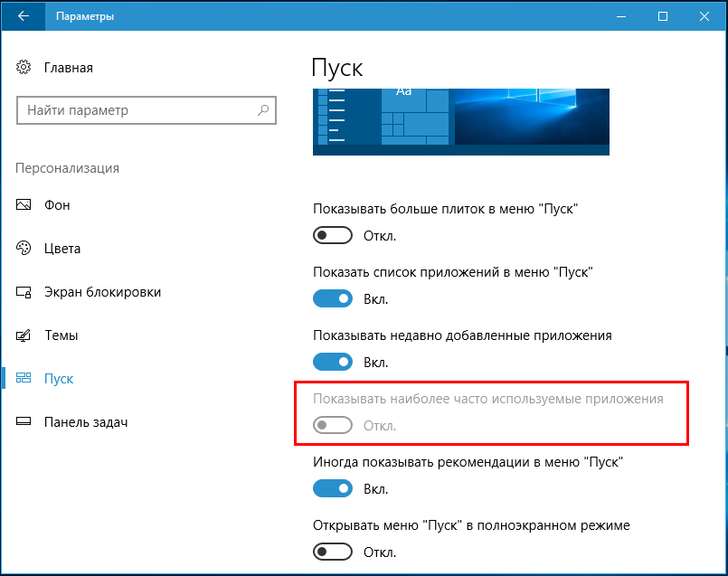
Task: Click the Пуск menu preview image
Action: point(461,122)
